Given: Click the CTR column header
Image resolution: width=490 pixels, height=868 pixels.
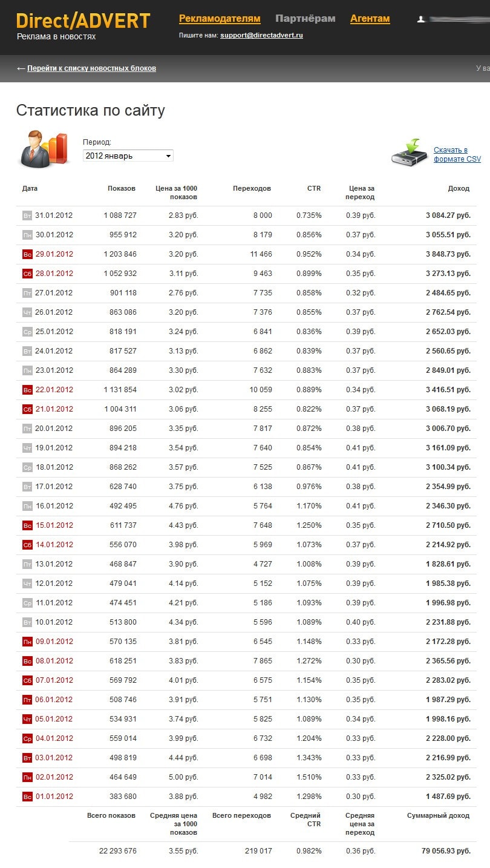Looking at the screenshot, I should [314, 188].
